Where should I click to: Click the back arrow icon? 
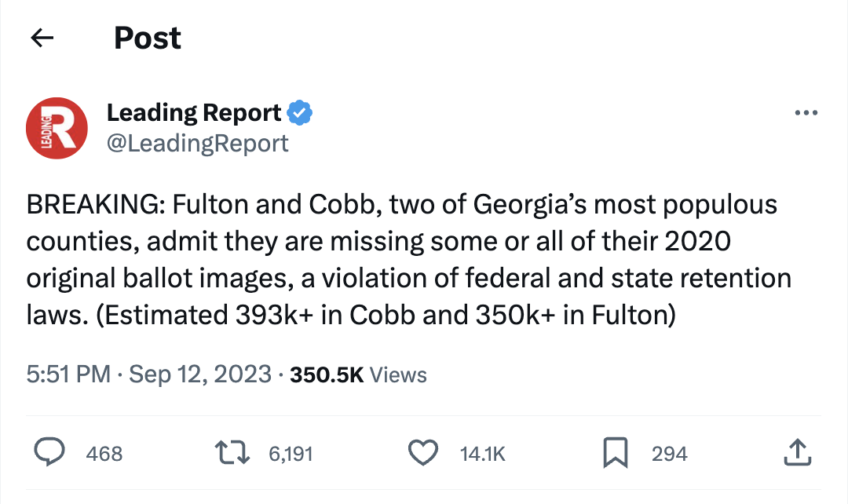[42, 38]
